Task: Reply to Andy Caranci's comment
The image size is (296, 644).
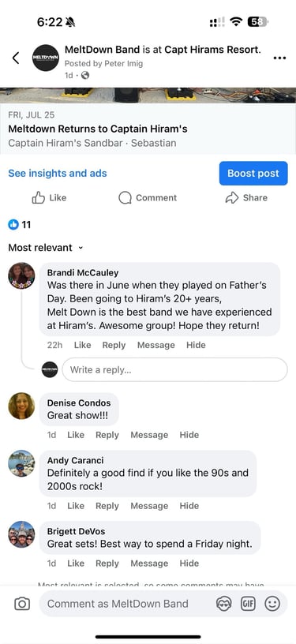Action: pos(107,506)
